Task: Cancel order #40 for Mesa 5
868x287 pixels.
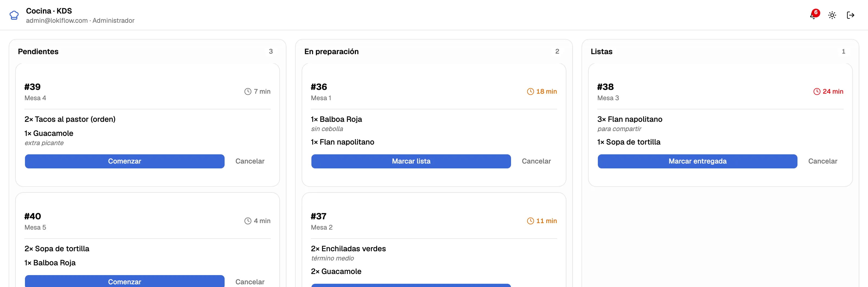Action: point(250,282)
